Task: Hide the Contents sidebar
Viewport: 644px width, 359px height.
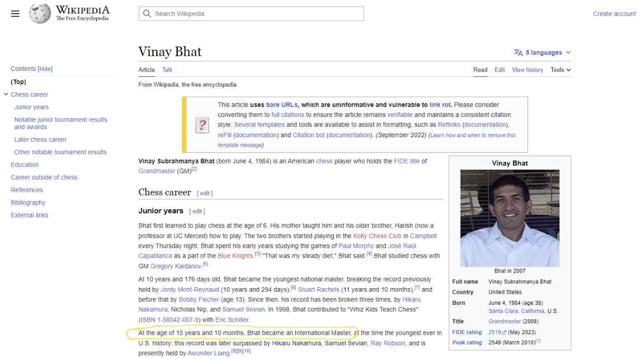Action: tap(46, 69)
